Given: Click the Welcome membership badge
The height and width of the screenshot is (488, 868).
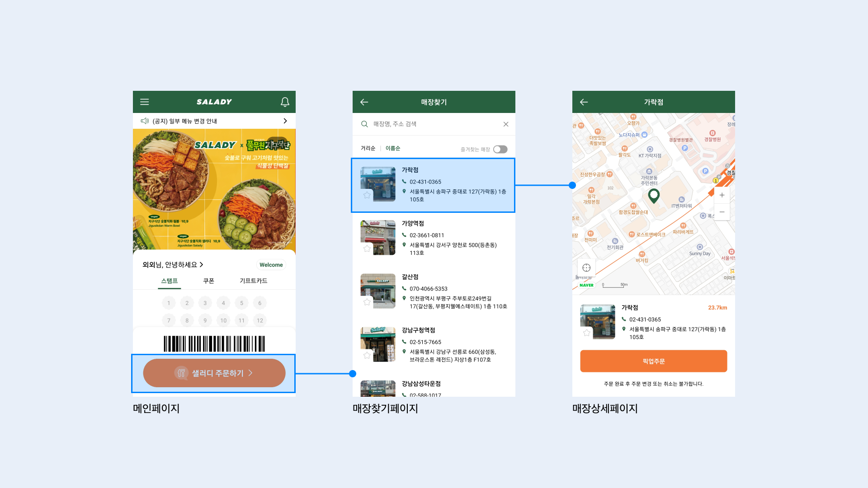Looking at the screenshot, I should pyautogui.click(x=271, y=265).
